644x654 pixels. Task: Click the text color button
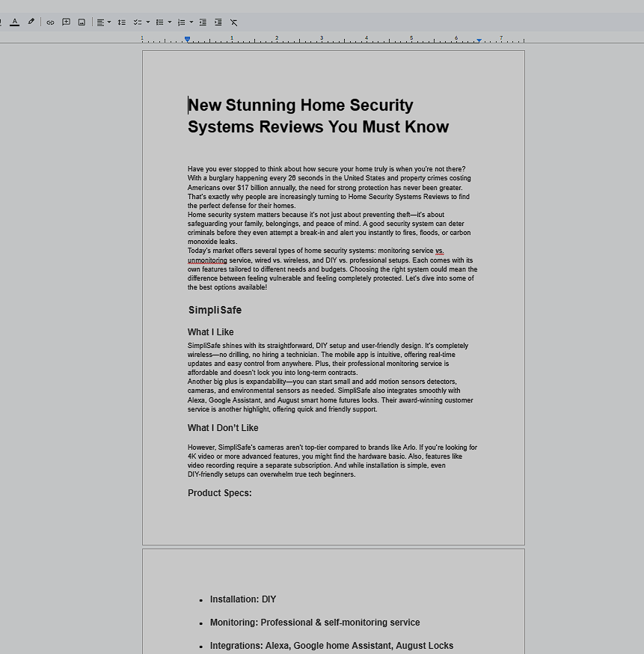coord(14,22)
